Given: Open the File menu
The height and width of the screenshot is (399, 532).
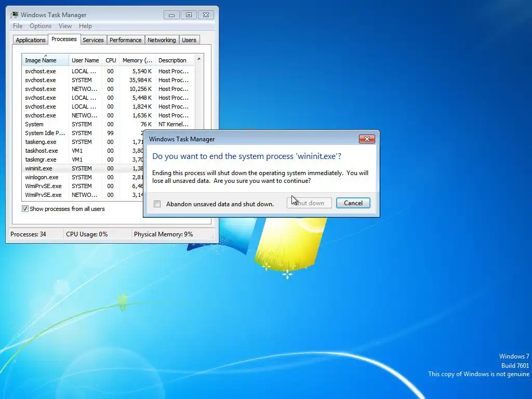Looking at the screenshot, I should coord(18,26).
